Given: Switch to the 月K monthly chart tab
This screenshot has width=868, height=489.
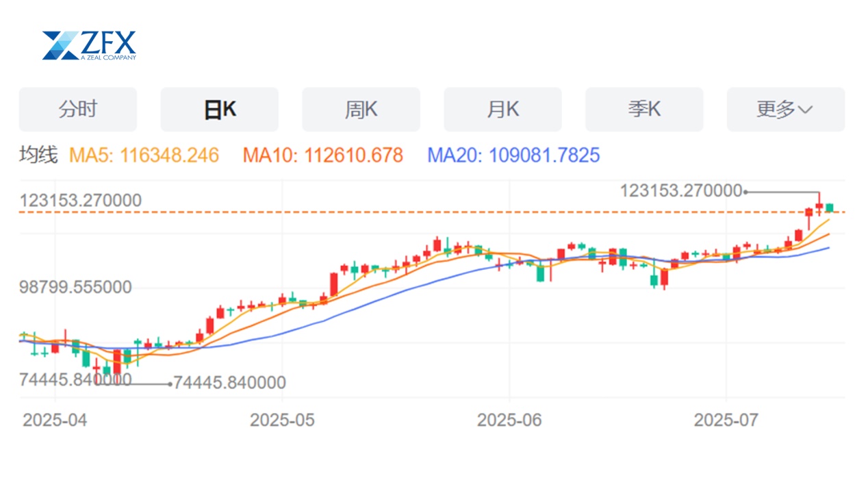Looking at the screenshot, I should (503, 110).
